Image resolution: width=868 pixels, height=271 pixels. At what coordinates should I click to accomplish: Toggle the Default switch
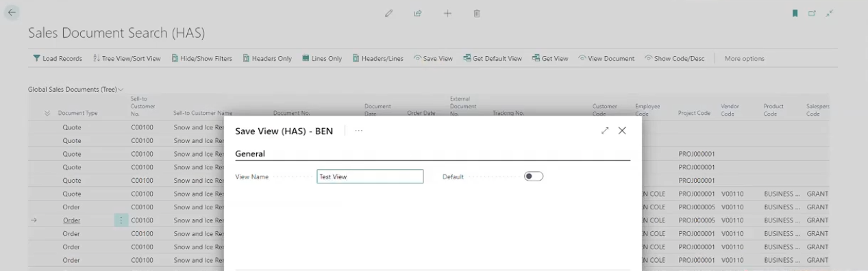click(534, 177)
